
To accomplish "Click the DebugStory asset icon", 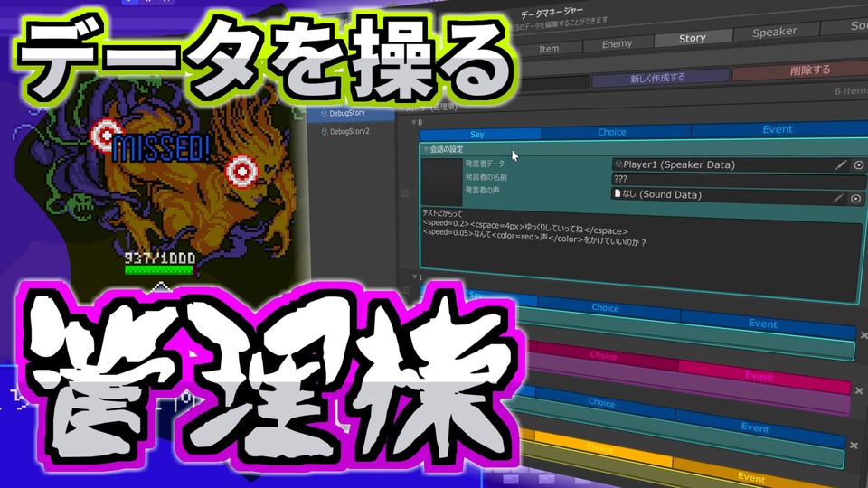I will pyautogui.click(x=325, y=114).
